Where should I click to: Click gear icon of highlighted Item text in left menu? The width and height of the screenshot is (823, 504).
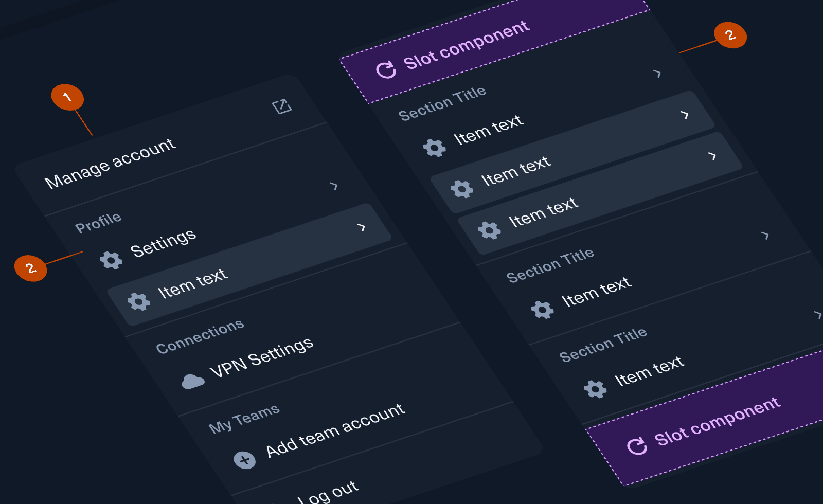point(139,301)
